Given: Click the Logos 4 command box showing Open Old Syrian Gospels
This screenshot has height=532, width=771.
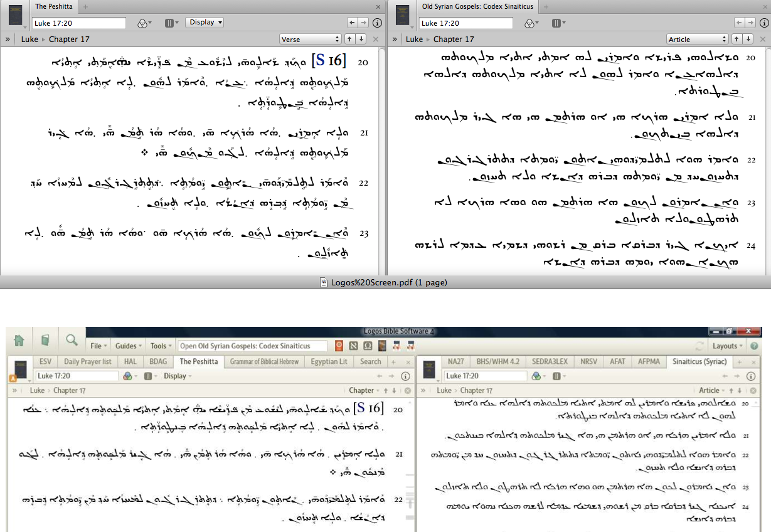Looking at the screenshot, I should [x=253, y=346].
